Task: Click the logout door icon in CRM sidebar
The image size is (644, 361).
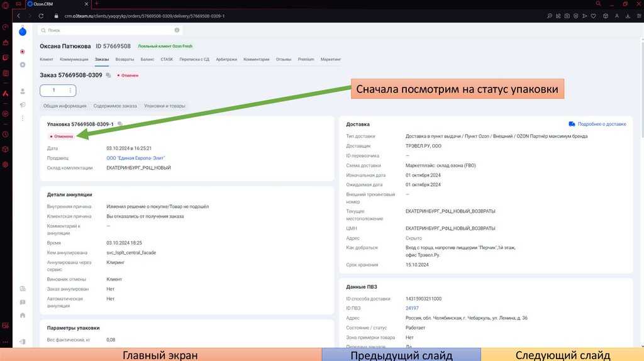Action: (23, 342)
